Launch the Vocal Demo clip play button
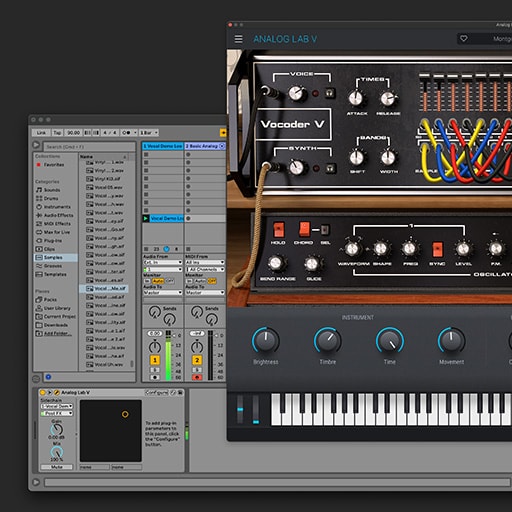Viewport: 512px width, 512px height. pos(146,218)
